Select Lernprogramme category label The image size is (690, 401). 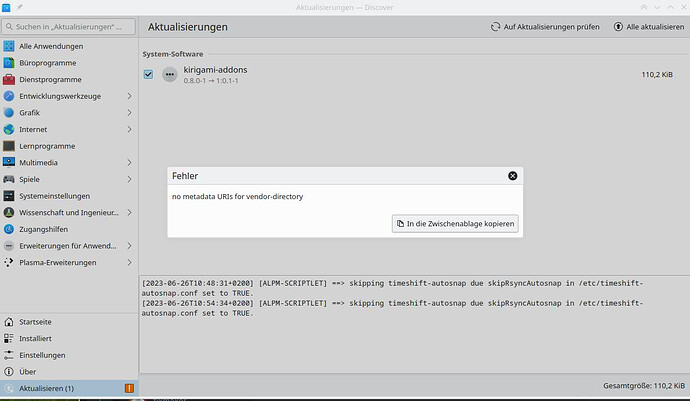tap(47, 146)
